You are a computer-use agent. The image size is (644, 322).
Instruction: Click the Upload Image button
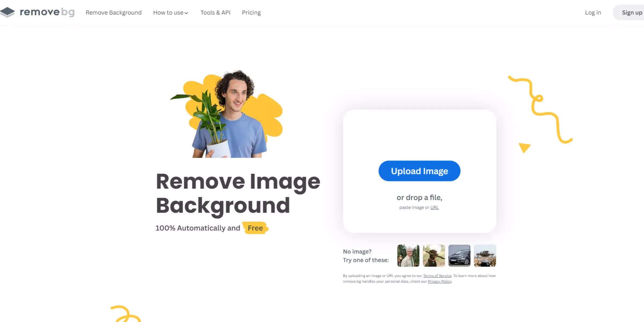pyautogui.click(x=419, y=171)
